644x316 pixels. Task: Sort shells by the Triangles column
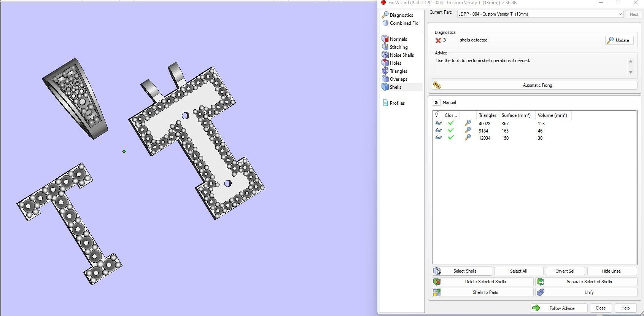(x=487, y=115)
